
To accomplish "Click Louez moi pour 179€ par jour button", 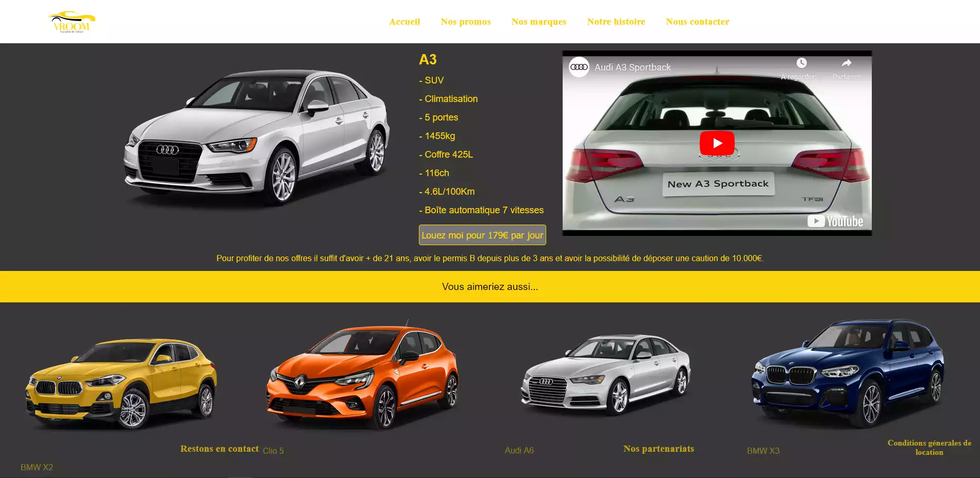I will [x=482, y=235].
